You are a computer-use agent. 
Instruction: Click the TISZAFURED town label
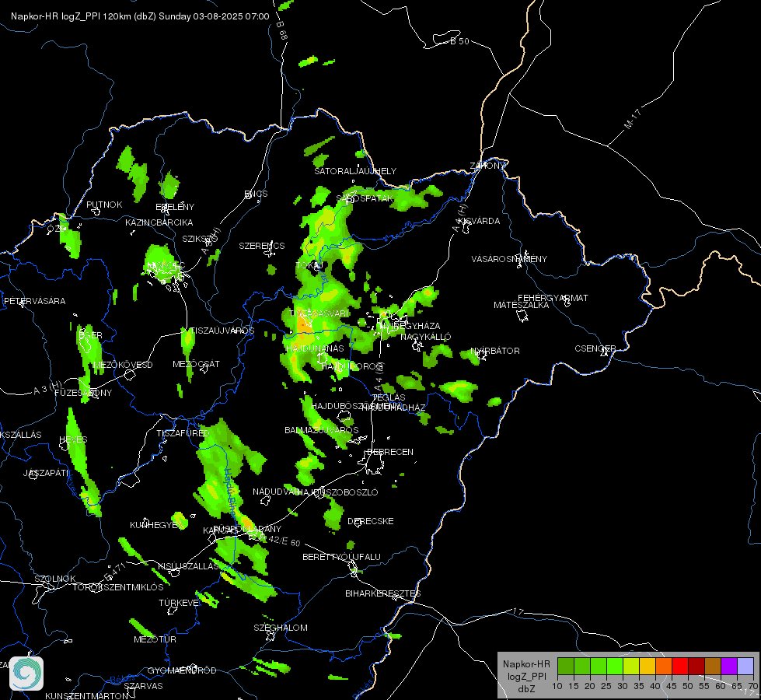[183, 433]
